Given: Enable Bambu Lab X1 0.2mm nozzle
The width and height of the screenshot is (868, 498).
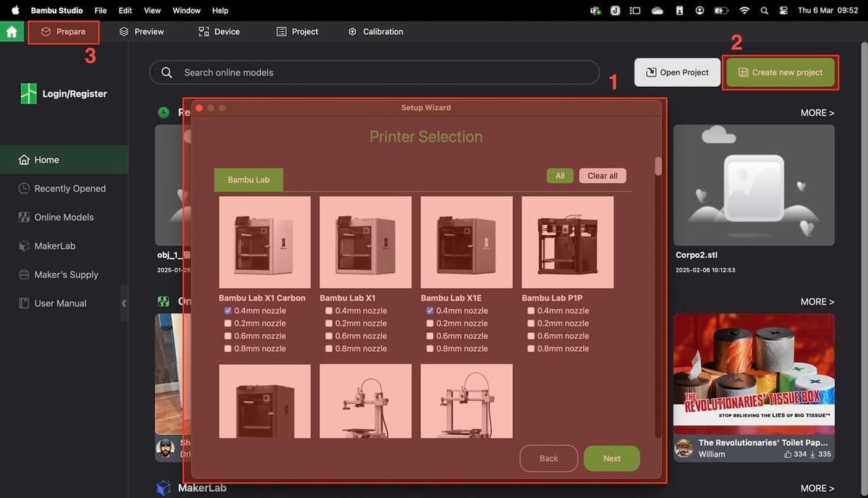Looking at the screenshot, I should (329, 324).
